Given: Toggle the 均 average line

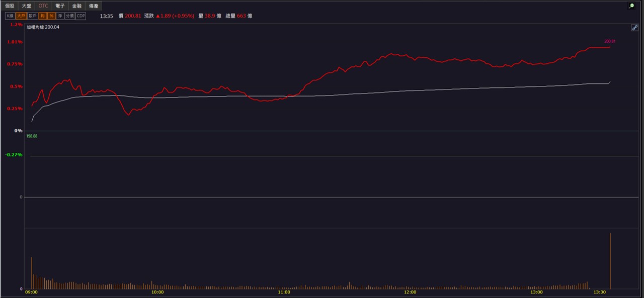Looking at the screenshot, I should [43, 16].
